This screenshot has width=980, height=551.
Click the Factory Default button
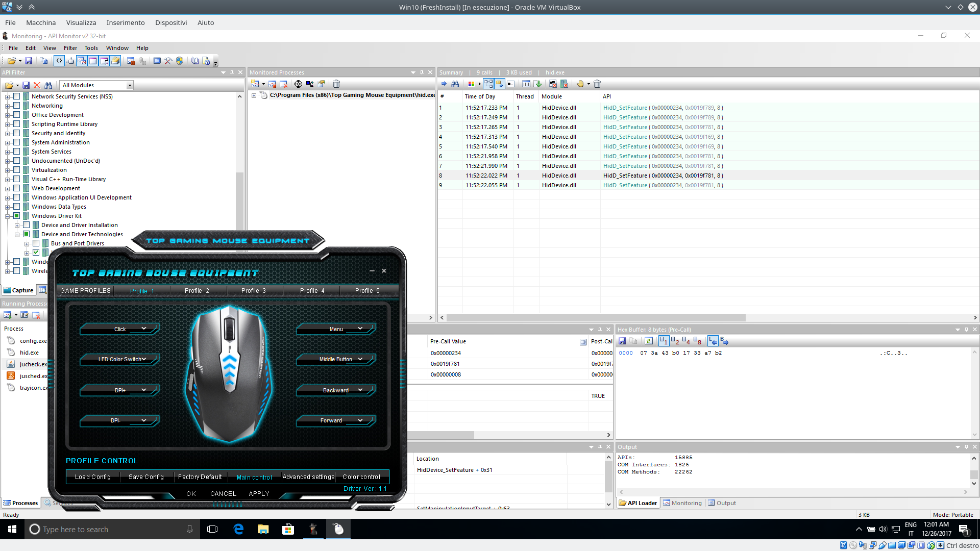pyautogui.click(x=200, y=477)
